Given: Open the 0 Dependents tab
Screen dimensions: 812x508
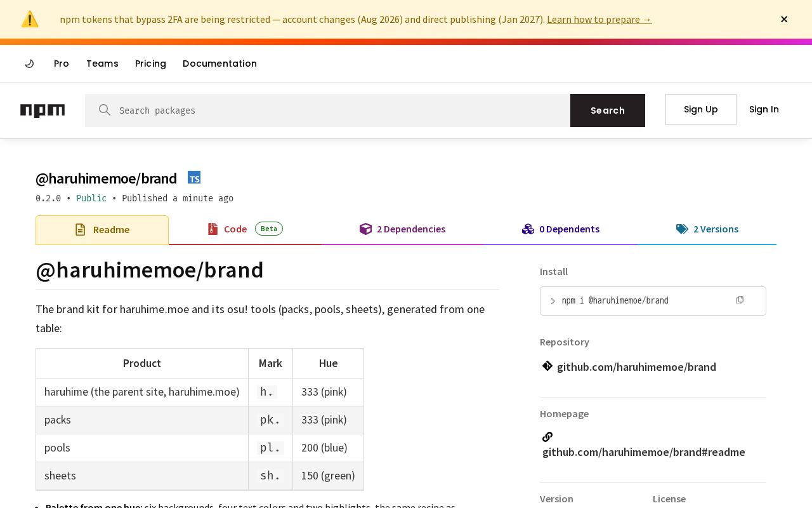Looking at the screenshot, I should pos(561,229).
